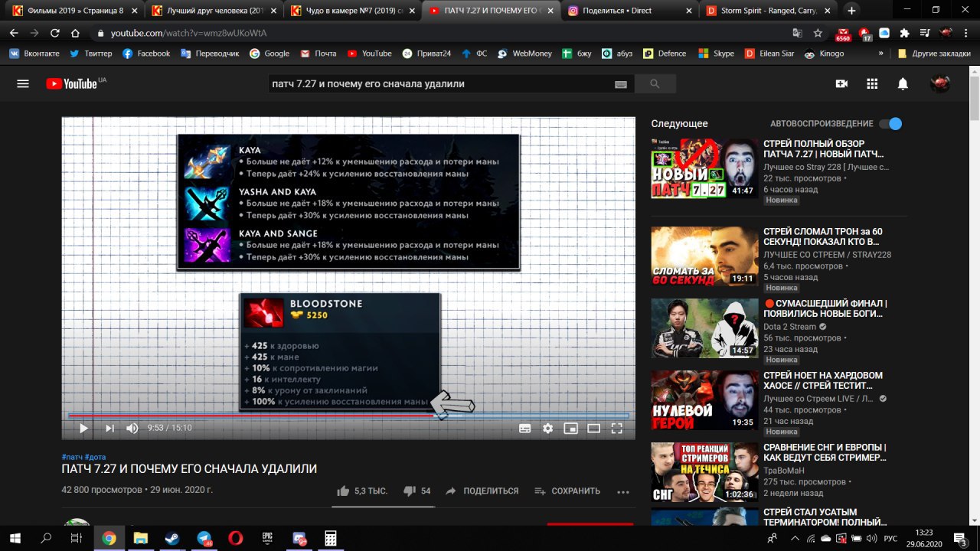The width and height of the screenshot is (980, 551).
Task: Seek in the video progress bar
Action: [348, 416]
